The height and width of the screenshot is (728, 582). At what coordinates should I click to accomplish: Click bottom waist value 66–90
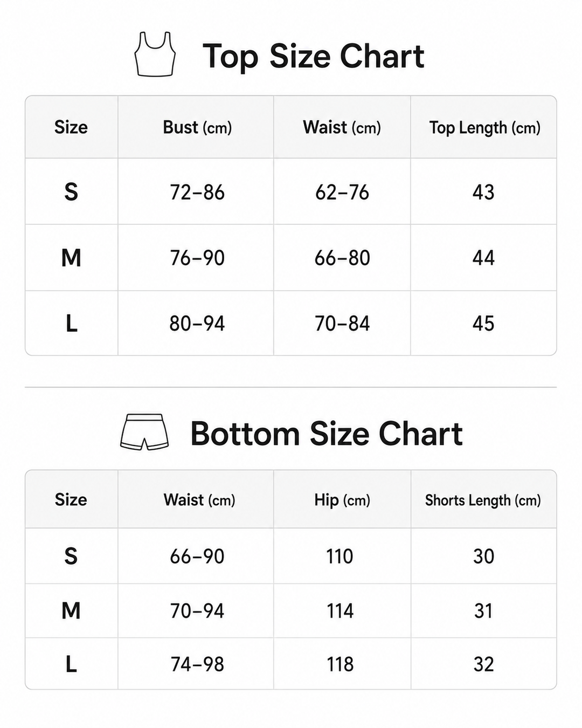197,557
